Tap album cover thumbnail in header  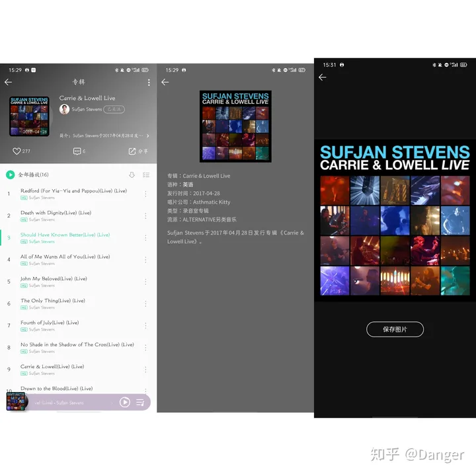(x=29, y=116)
